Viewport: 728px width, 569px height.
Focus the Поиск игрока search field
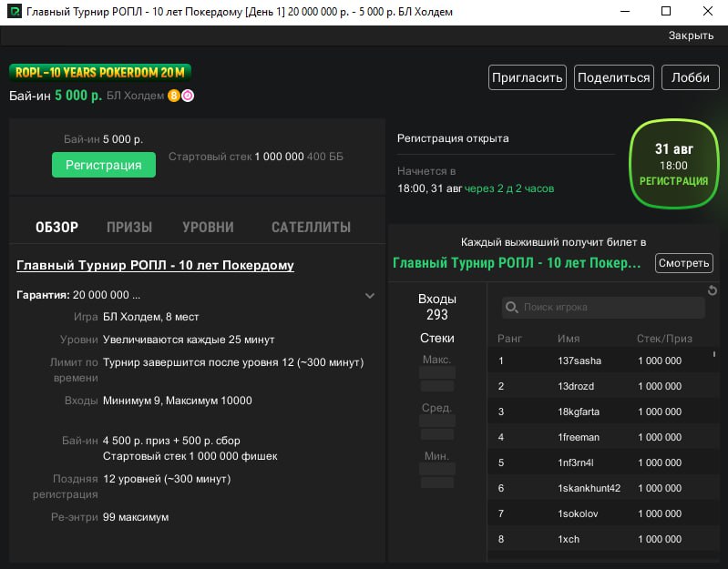(x=603, y=308)
